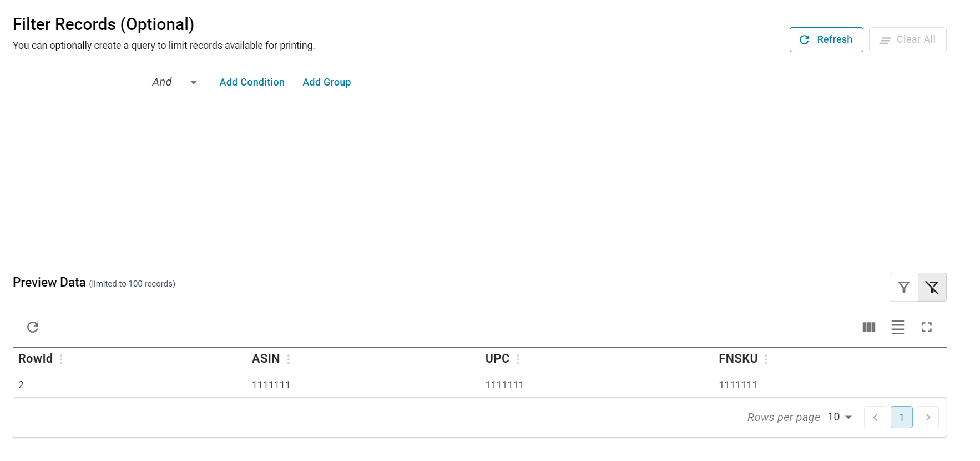
Task: Sort by the UPC column header
Action: pyautogui.click(x=497, y=359)
